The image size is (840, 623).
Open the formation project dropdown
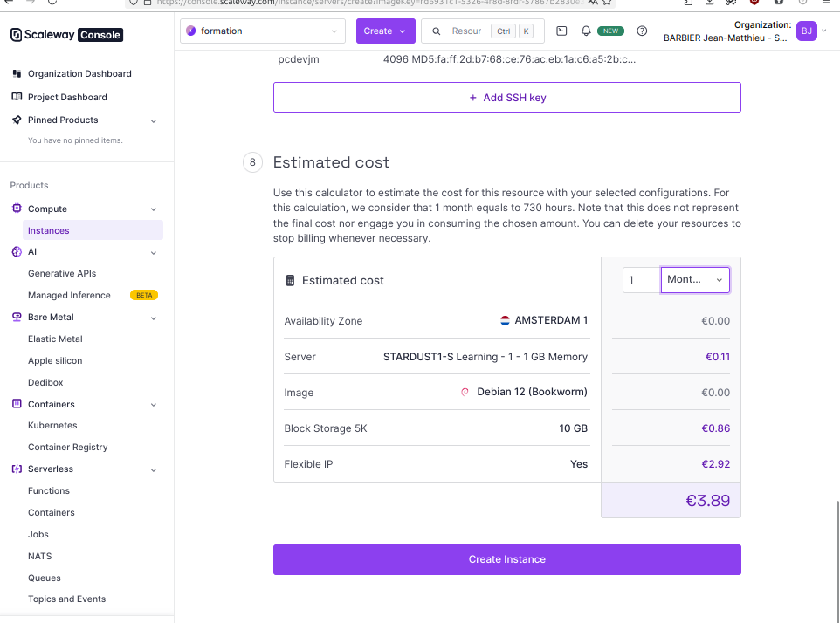click(x=262, y=31)
